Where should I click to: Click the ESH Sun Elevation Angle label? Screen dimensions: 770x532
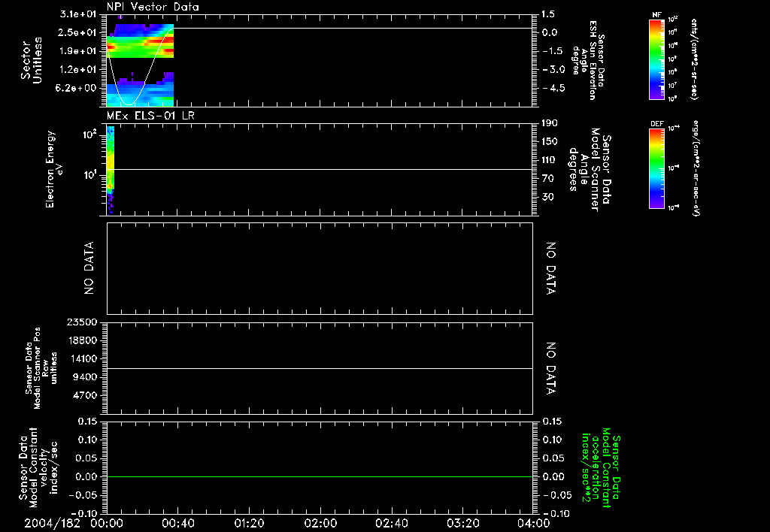[x=587, y=60]
